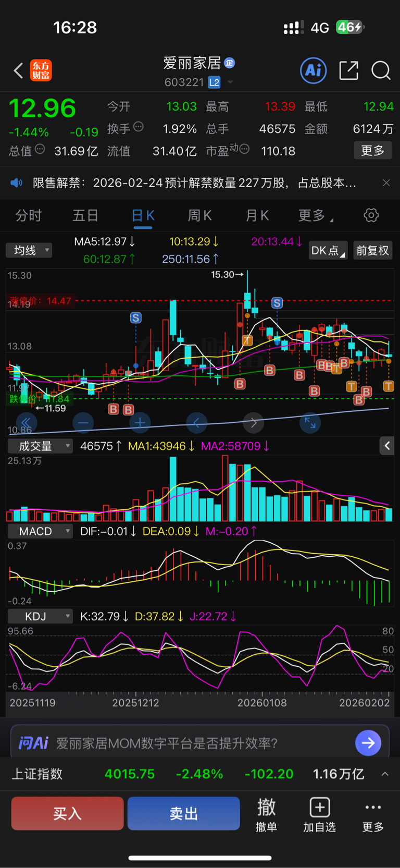Tap the S sell marker near 15.30 peak
The image size is (400, 868).
coord(277,303)
